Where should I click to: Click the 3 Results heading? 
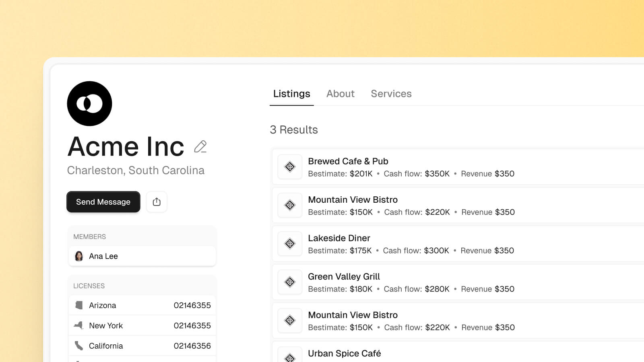click(x=294, y=130)
